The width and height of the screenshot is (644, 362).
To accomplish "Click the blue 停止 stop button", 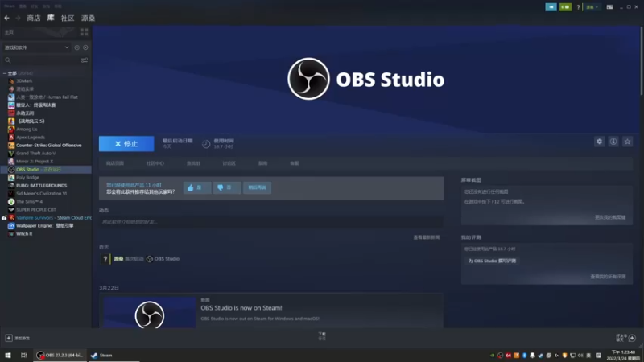I will 126,144.
